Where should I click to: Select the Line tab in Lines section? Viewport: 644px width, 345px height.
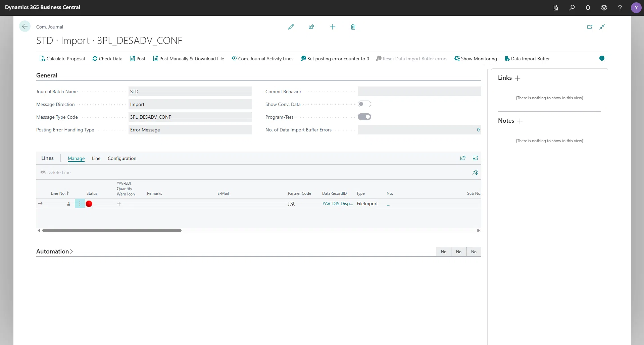(96, 158)
